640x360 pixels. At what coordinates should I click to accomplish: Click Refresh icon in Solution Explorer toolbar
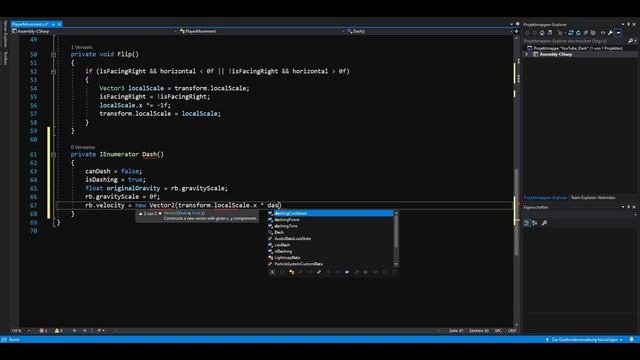click(x=578, y=33)
